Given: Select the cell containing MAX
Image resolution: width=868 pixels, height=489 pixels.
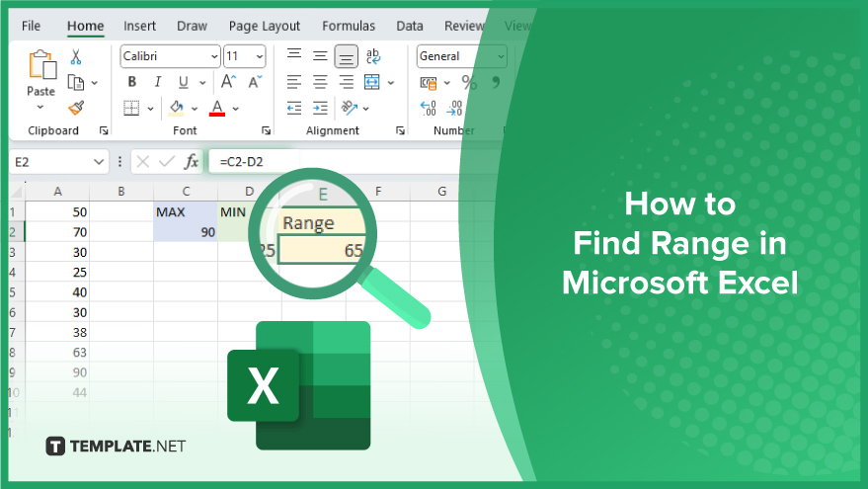Looking at the screenshot, I should (186, 212).
